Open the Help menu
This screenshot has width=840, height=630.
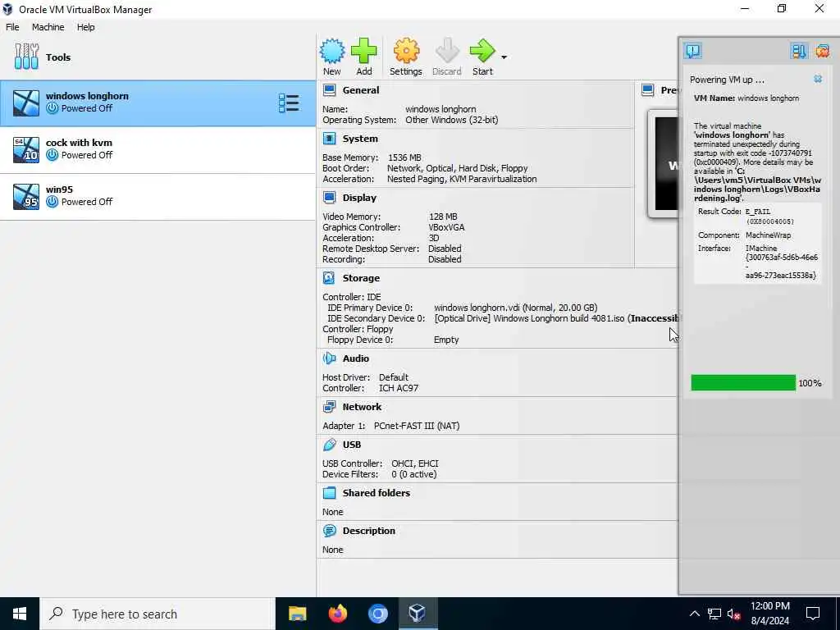[85, 27]
